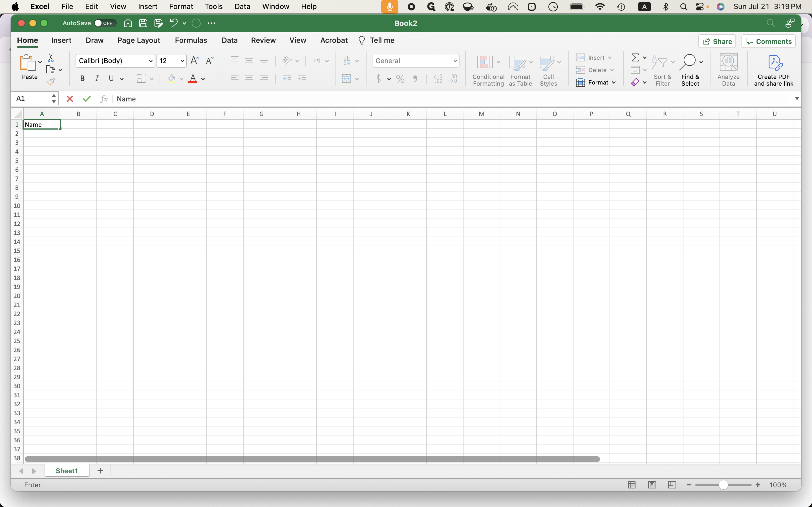
Task: Click the green Enter checkmark in formula bar
Action: click(87, 99)
